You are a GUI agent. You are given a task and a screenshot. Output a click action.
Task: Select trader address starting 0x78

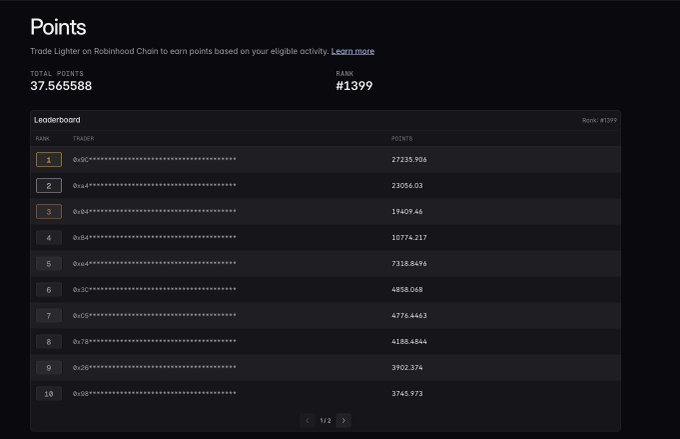coord(154,342)
